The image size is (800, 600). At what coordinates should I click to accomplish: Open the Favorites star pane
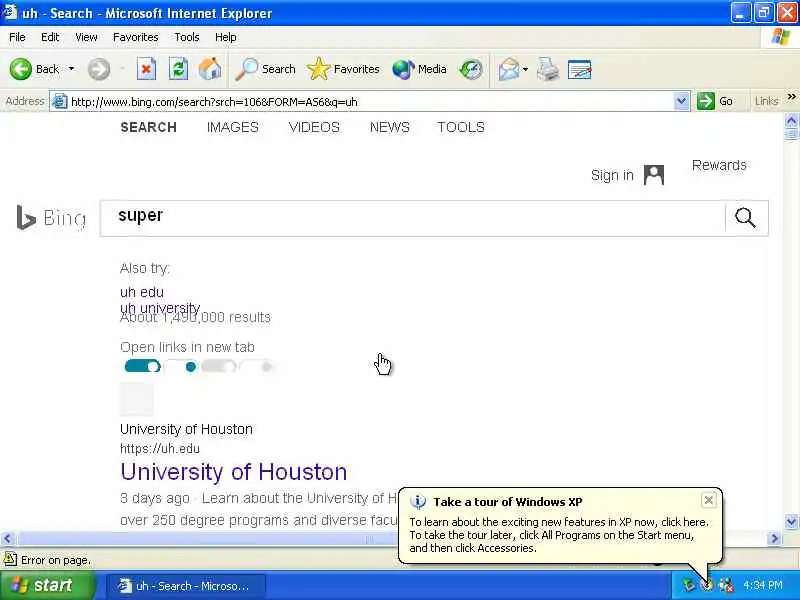[343, 69]
